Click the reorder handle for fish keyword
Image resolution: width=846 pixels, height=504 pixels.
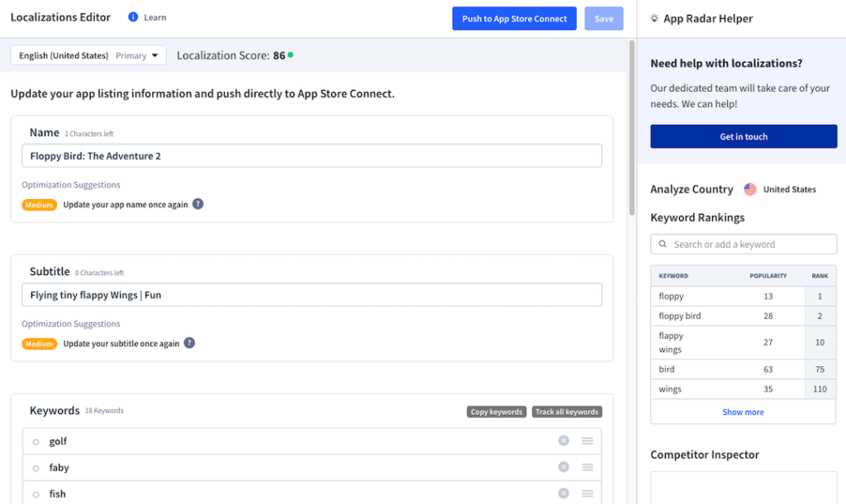tap(587, 493)
